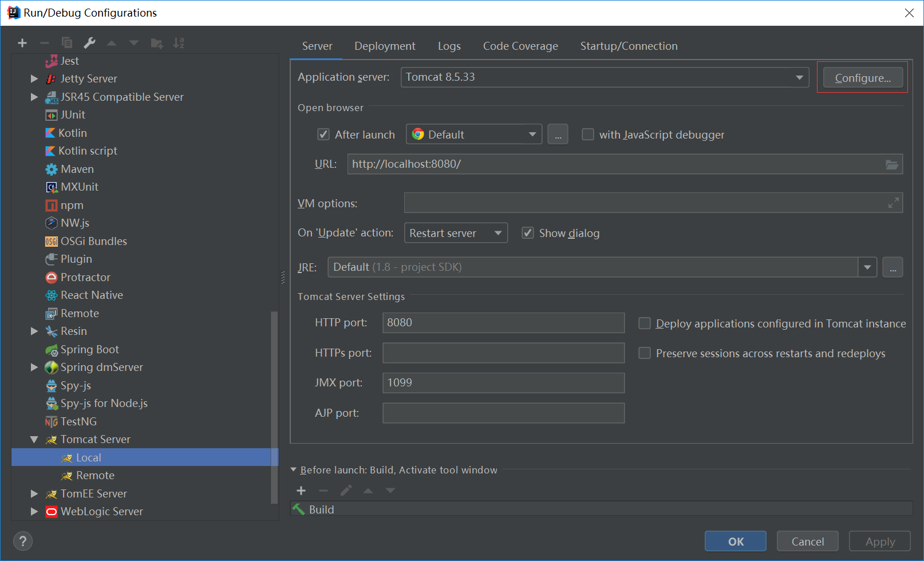Click the HTTP port field

(x=503, y=323)
